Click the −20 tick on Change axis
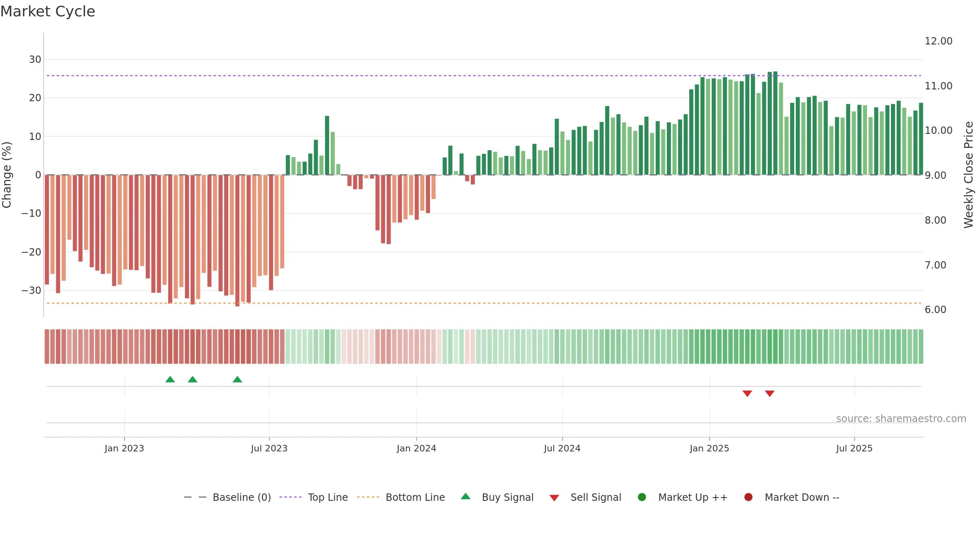 coord(31,252)
